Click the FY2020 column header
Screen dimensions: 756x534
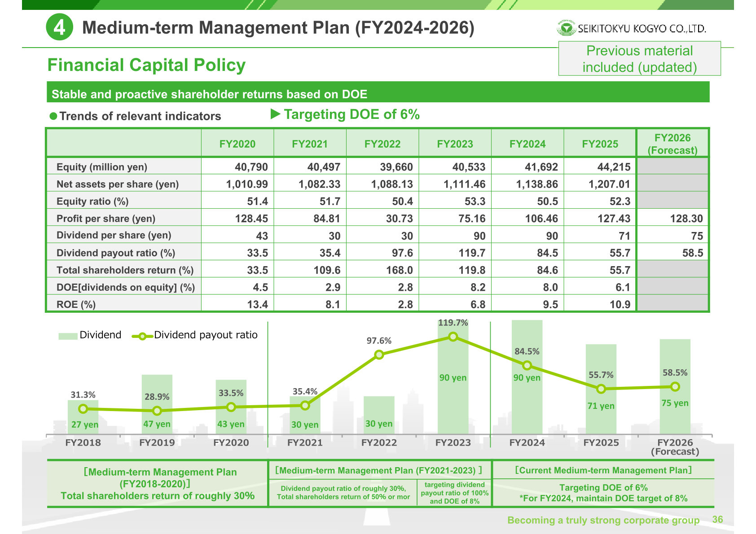coord(237,144)
